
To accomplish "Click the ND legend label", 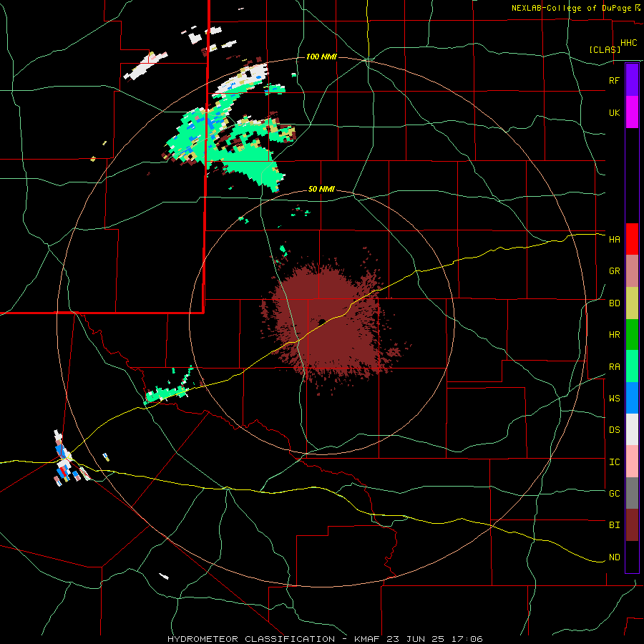I will coord(615,557).
